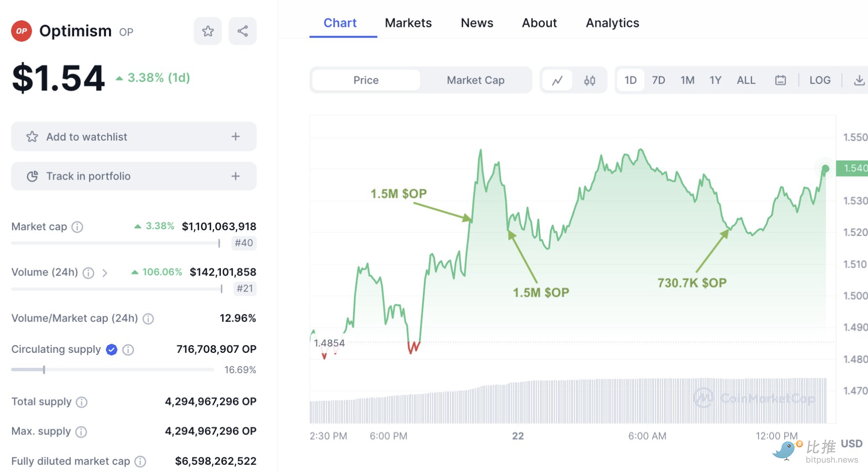The height and width of the screenshot is (473, 868).
Task: Open the calendar date range picker
Action: point(780,80)
